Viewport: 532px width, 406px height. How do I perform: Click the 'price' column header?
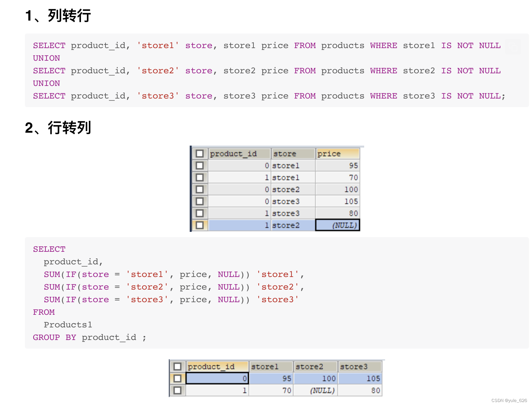tap(338, 154)
